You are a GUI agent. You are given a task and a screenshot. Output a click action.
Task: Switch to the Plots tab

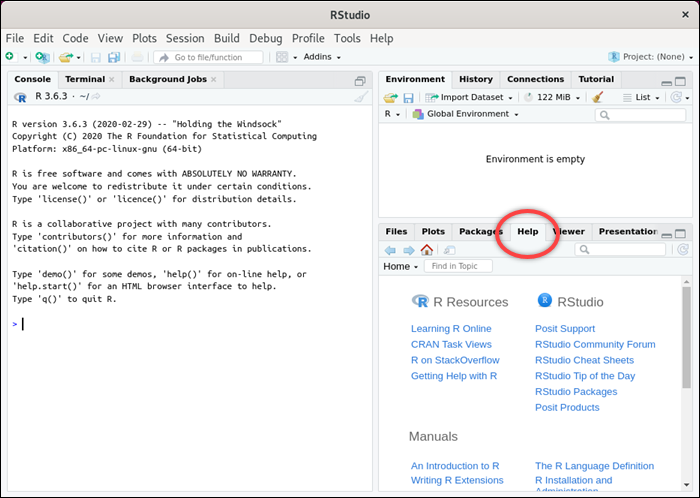point(433,232)
